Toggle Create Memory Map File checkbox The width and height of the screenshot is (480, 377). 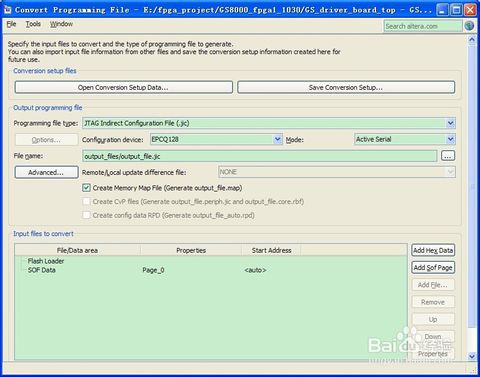pos(86,188)
